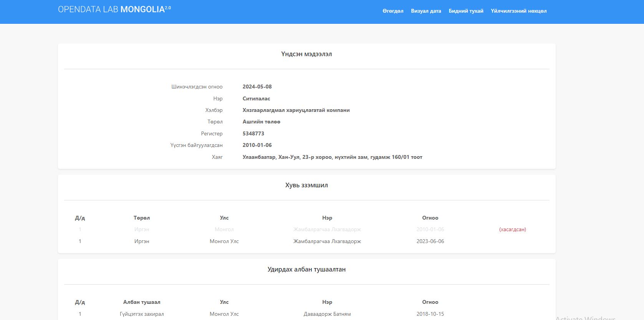Click shareholder name dated 2023-06-06
This screenshot has height=320, width=644.
(x=327, y=242)
